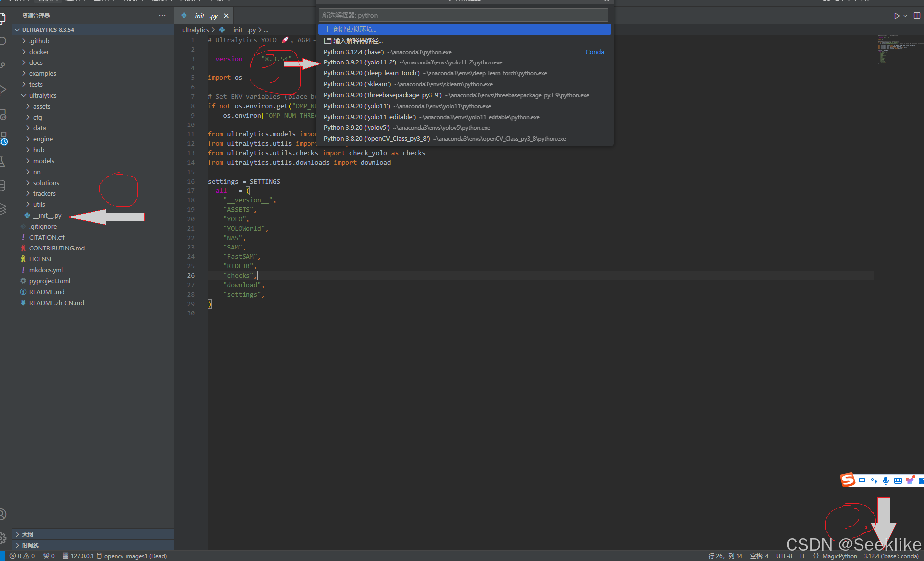The width and height of the screenshot is (924, 561).
Task: Click the Python icon in breadcrumb
Action: [222, 30]
